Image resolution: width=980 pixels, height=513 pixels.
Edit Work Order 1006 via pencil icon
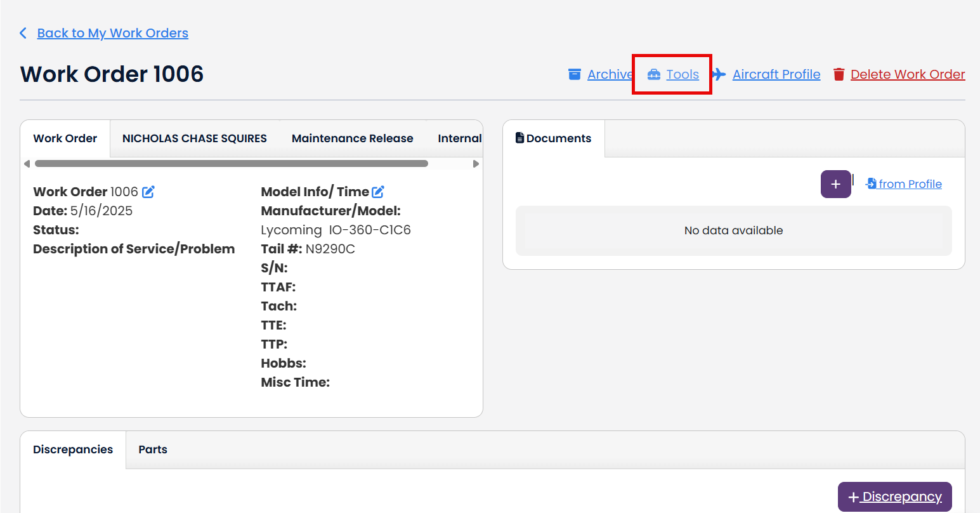coord(148,190)
